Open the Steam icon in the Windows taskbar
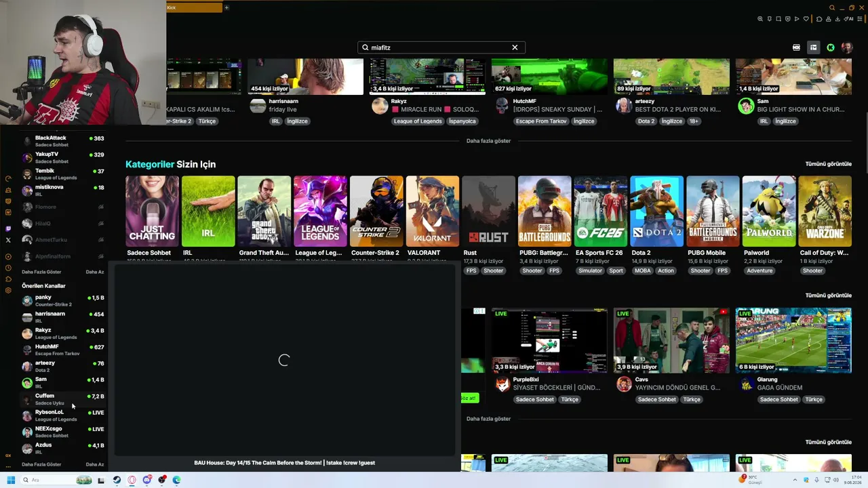The height and width of the screenshot is (488, 868). coord(117,480)
